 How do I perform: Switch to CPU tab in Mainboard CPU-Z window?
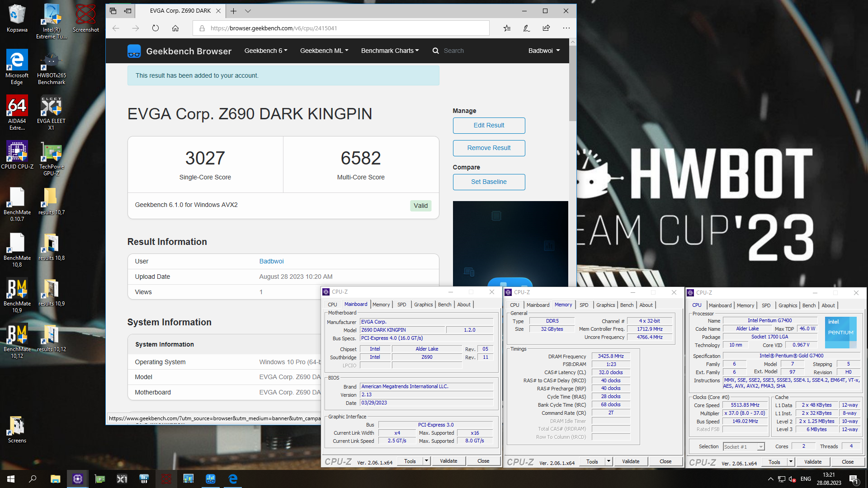(332, 305)
